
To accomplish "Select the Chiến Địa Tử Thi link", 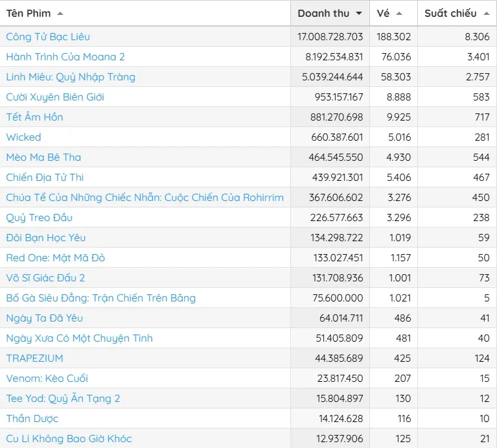I will click(45, 178).
